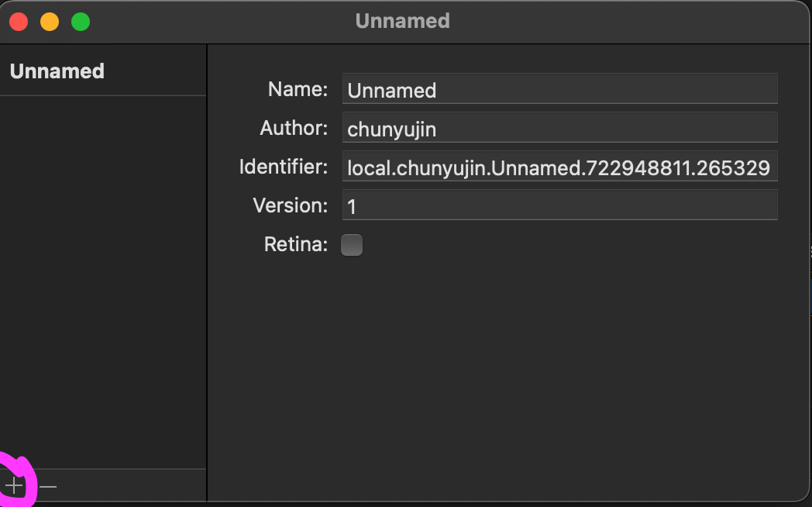This screenshot has width=812, height=507.
Task: Close the window with the red button
Action: click(19, 22)
